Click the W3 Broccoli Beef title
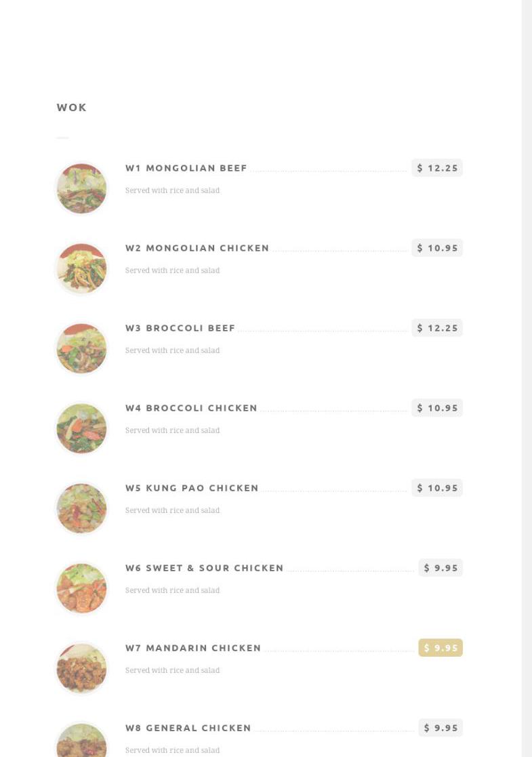 pyautogui.click(x=180, y=328)
